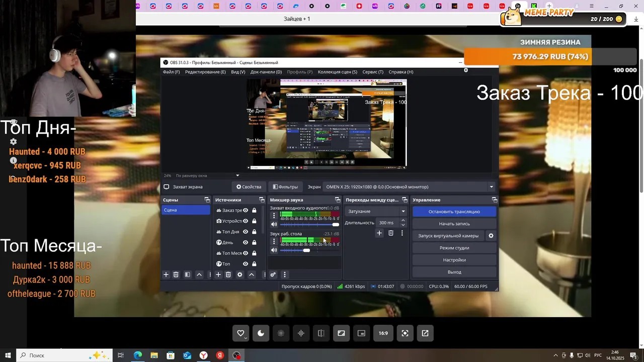Open the Вид (V) menu
Image resolution: width=644 pixels, height=362 pixels.
pyautogui.click(x=238, y=72)
